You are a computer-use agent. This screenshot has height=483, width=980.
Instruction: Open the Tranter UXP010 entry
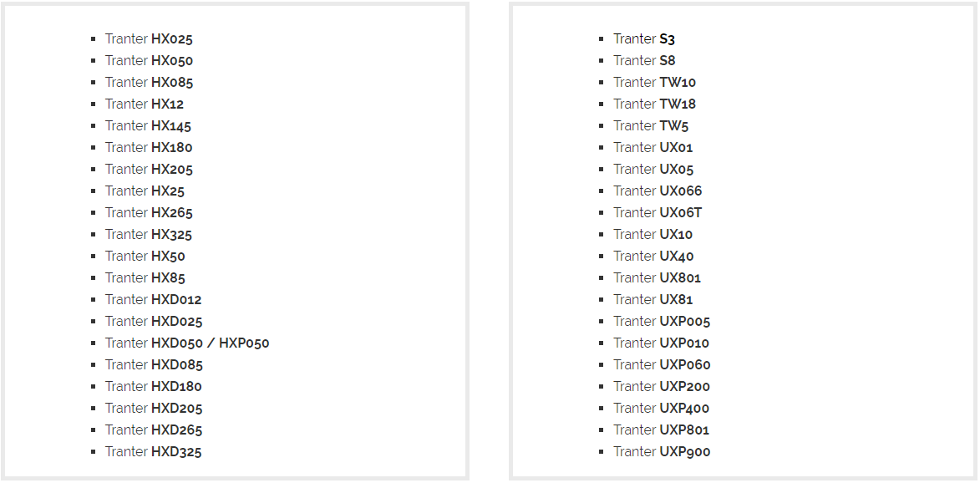click(x=661, y=343)
